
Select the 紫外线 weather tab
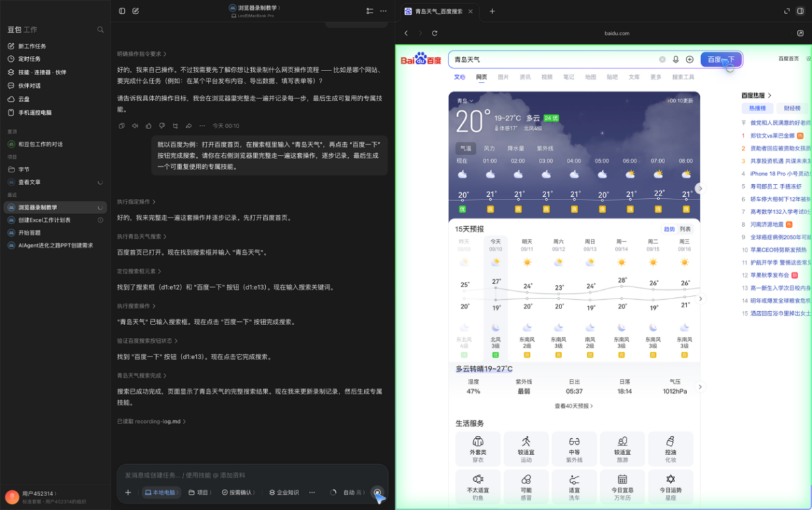point(545,148)
